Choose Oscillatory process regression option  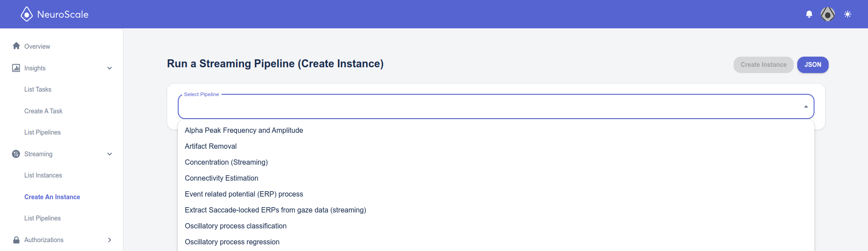point(496,242)
